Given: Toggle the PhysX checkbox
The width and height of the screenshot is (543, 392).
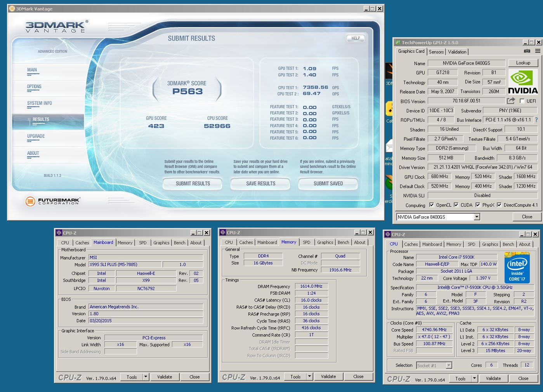Looking at the screenshot, I should point(478,205).
